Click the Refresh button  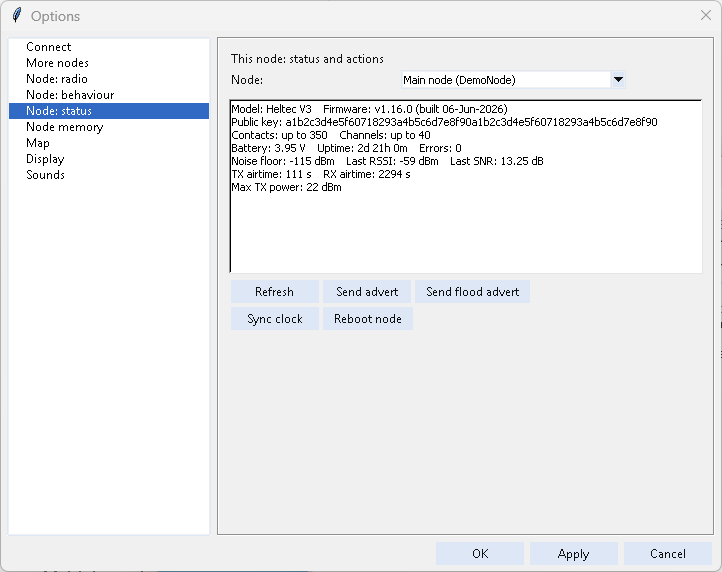[274, 292]
